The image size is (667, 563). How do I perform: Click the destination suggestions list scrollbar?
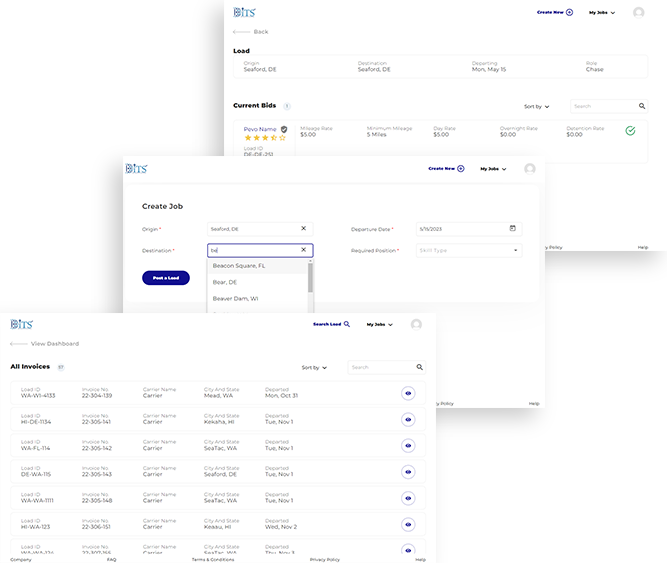[310, 277]
